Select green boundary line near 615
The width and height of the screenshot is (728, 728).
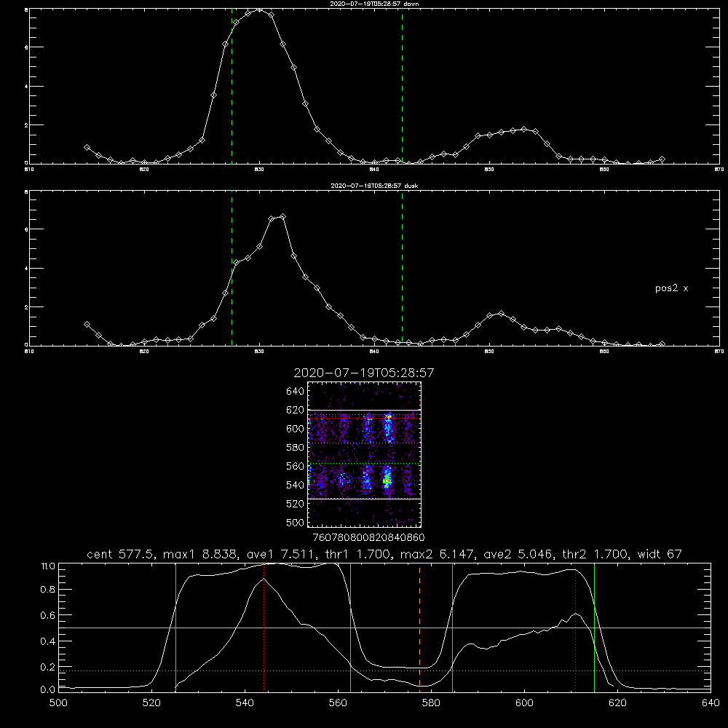pos(594,627)
